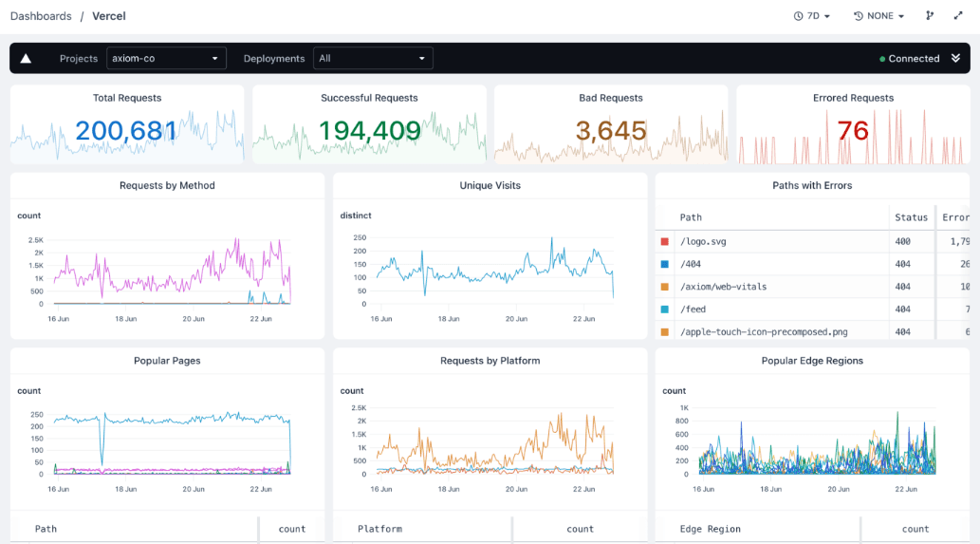Open the NONE compare period dropdown
Image resolution: width=980 pixels, height=544 pixels.
880,16
